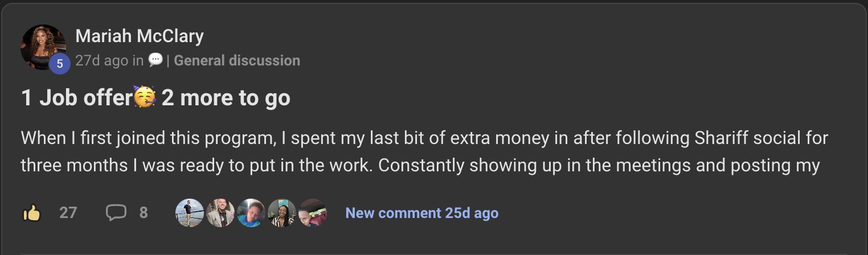Click the comment bubble icon

click(116, 213)
